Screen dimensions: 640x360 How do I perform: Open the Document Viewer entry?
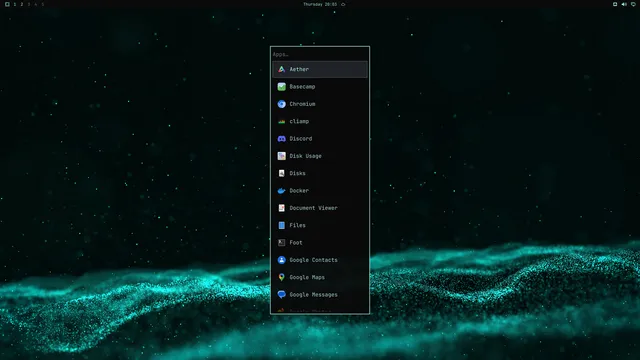320,208
